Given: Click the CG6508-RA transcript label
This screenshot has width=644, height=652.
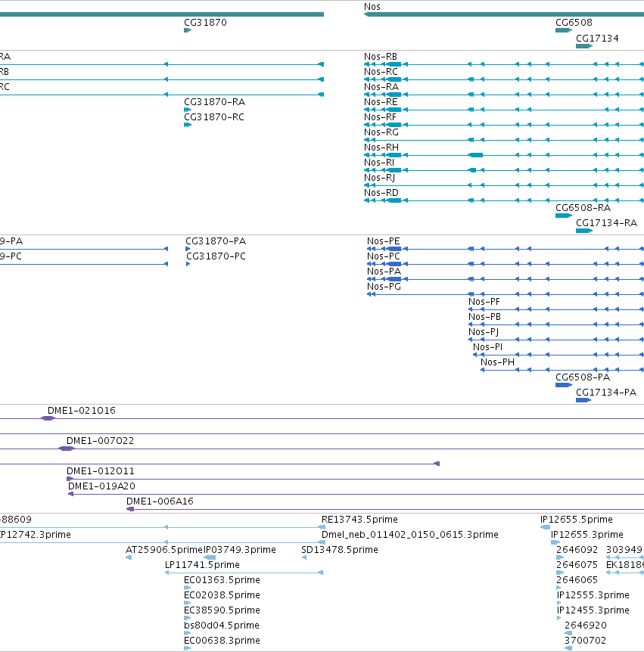Looking at the screenshot, I should 583,208.
